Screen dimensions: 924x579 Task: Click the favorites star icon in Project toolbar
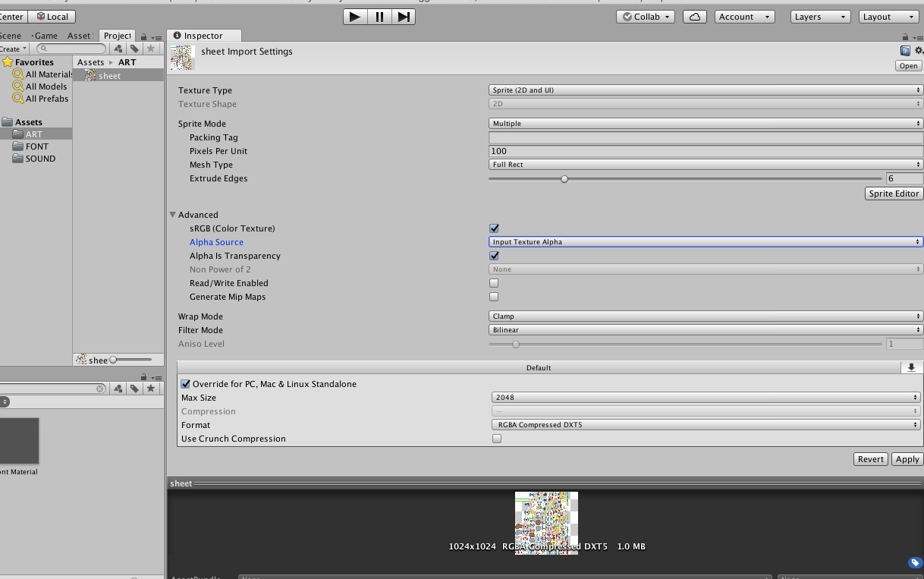[150, 48]
